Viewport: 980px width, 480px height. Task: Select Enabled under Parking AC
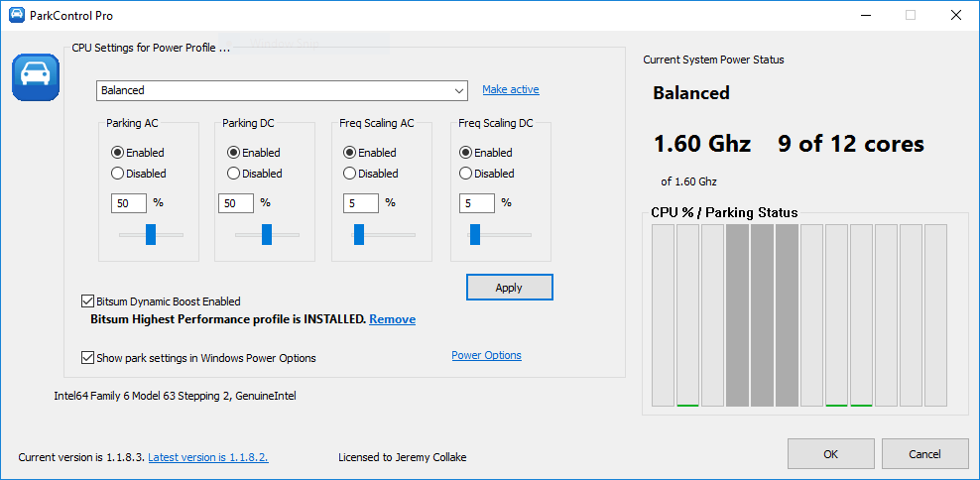tap(138, 153)
